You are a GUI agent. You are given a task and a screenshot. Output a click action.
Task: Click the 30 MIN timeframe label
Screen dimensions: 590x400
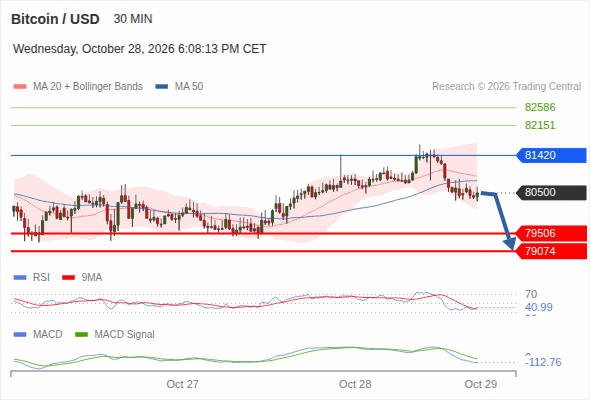133,19
